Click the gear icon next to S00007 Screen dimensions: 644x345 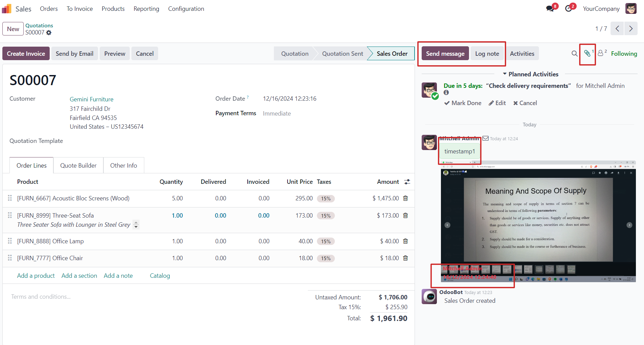pyautogui.click(x=49, y=33)
